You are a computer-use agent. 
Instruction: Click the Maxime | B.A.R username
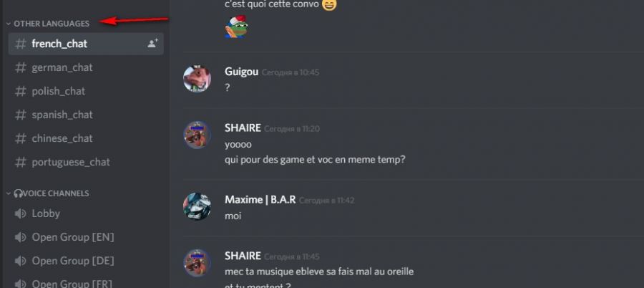[260, 200]
